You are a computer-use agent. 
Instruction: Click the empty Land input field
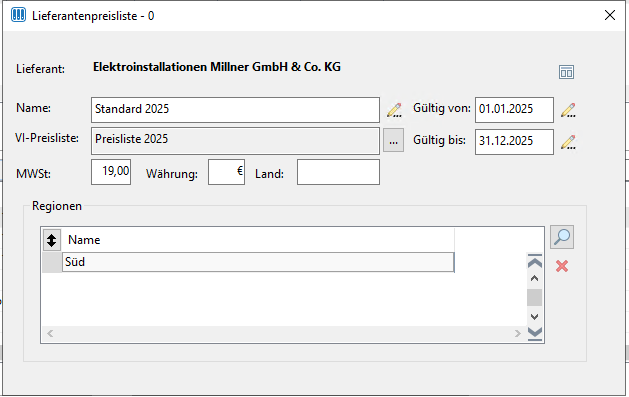pos(338,172)
